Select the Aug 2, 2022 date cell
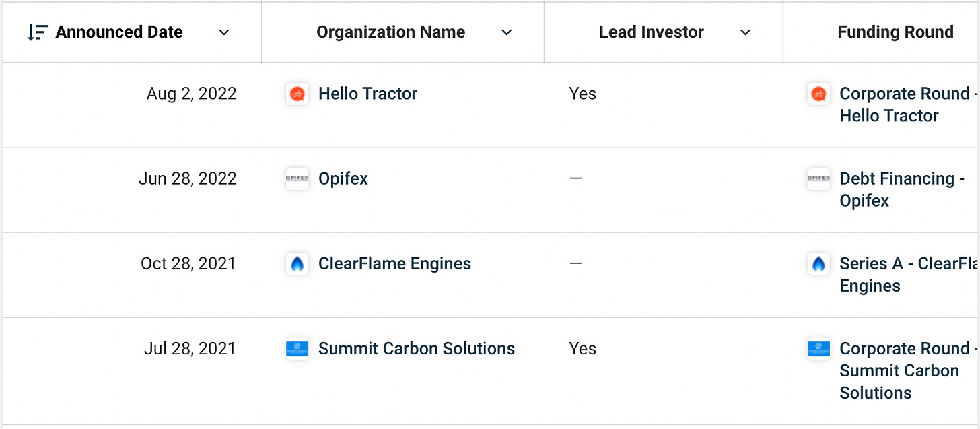This screenshot has height=429, width=980. pos(192,94)
